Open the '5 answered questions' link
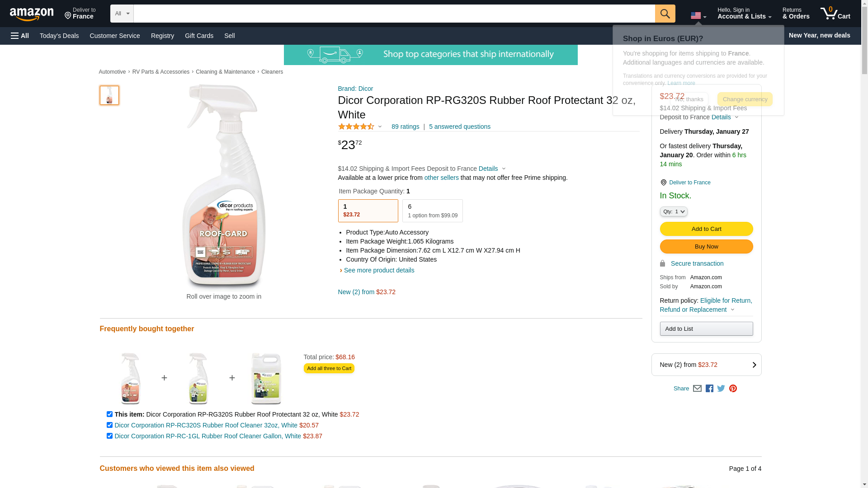 click(459, 127)
